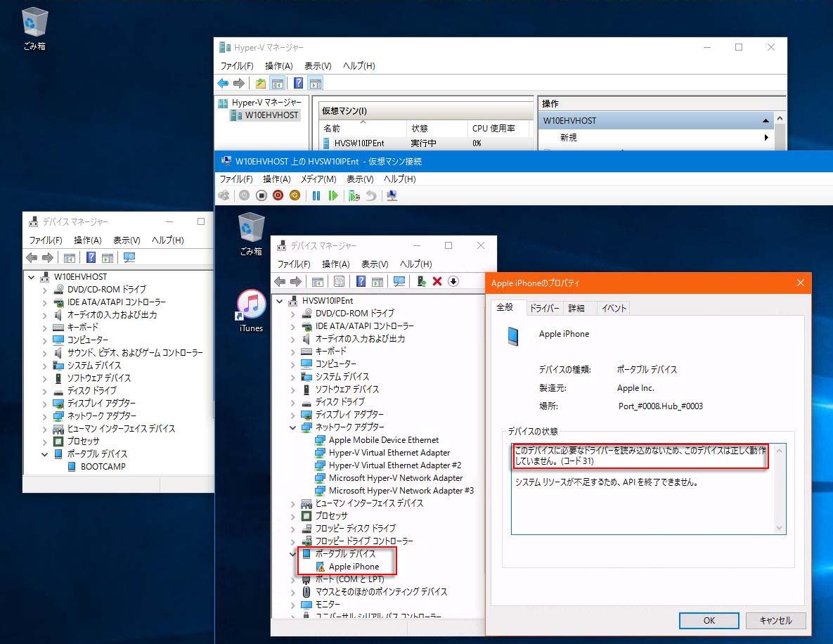Click the CPU 使用率 column header in Hyper-V Manager
Screen dimensions: 833x644
[x=499, y=129]
